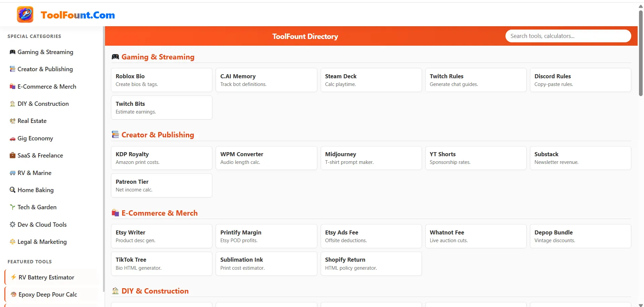Click the Real Estate houses icon in sidebar

(12, 121)
